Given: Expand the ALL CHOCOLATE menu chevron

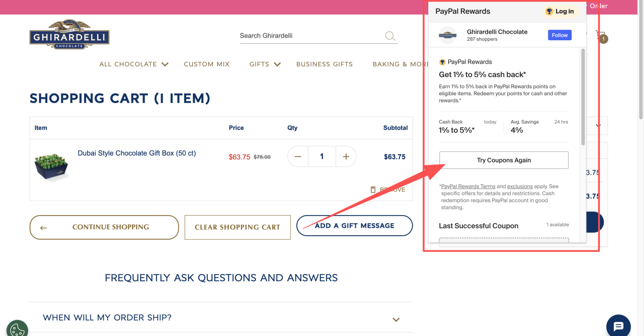Looking at the screenshot, I should tap(165, 64).
